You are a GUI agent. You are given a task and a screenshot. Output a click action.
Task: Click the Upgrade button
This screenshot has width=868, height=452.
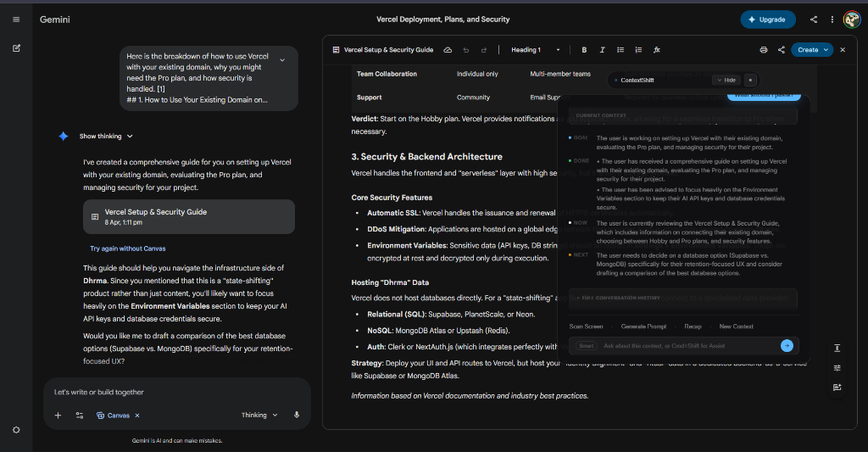(768, 20)
